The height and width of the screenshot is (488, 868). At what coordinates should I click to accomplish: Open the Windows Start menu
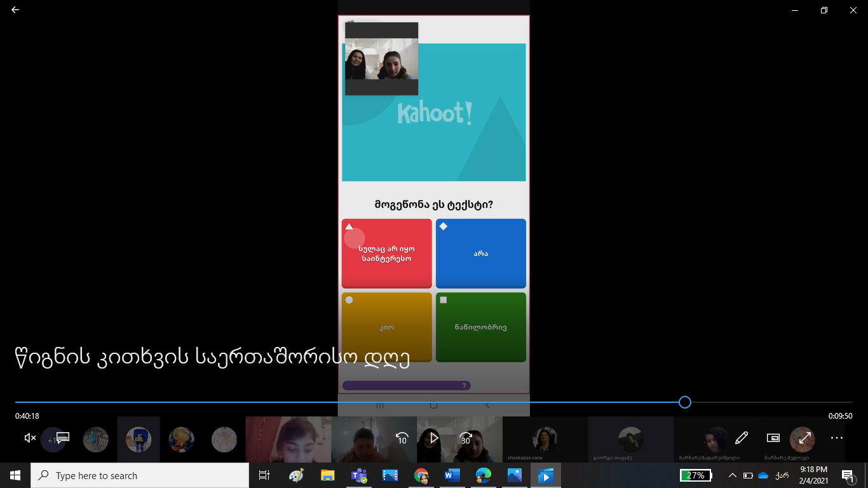(15, 475)
